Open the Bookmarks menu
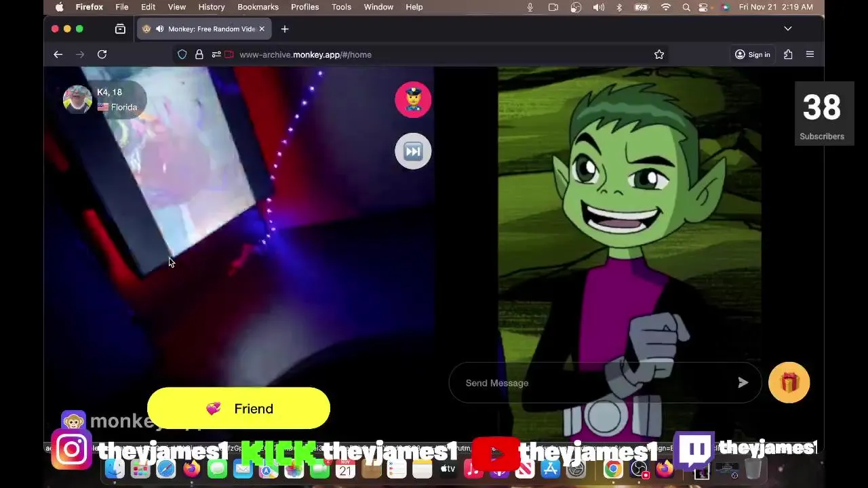This screenshot has width=868, height=488. (x=258, y=7)
